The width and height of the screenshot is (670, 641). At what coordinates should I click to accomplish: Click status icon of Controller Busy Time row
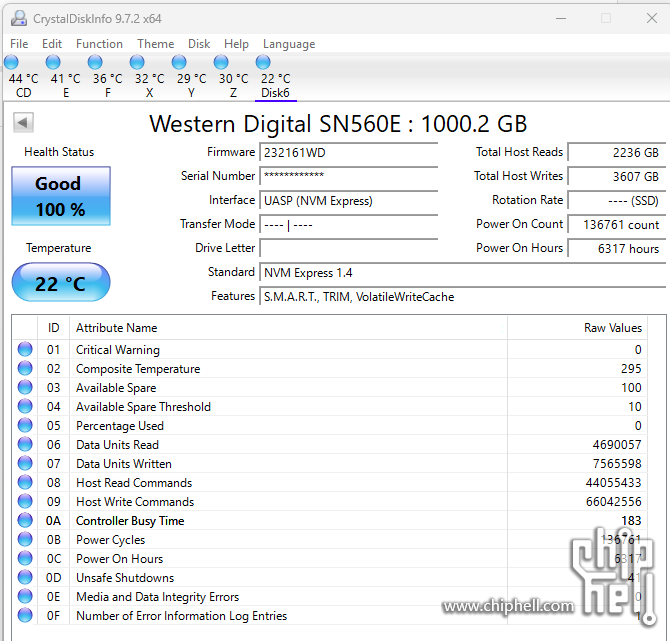[x=25, y=520]
